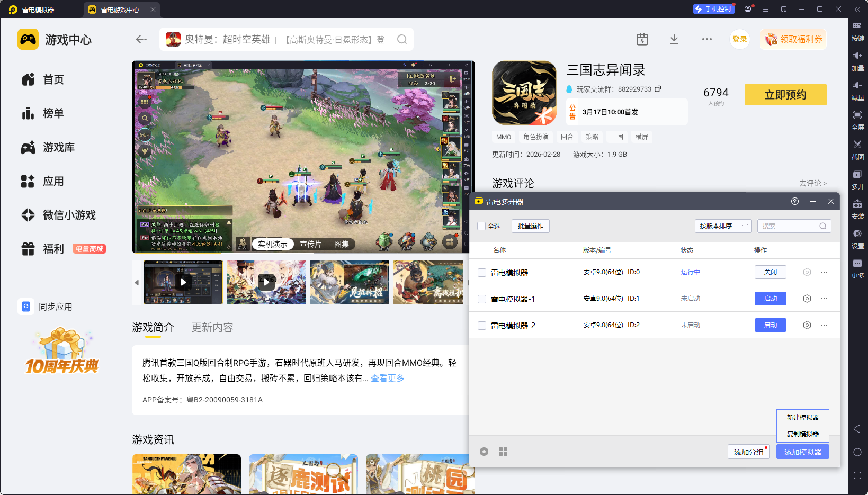Image resolution: width=868 pixels, height=495 pixels.
Task: Tick the checkbox for 雷电模拟器-1
Action: [482, 299]
